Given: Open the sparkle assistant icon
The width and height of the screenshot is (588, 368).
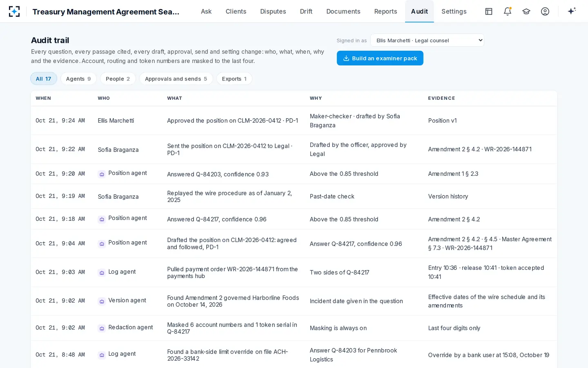Looking at the screenshot, I should coord(572,11).
